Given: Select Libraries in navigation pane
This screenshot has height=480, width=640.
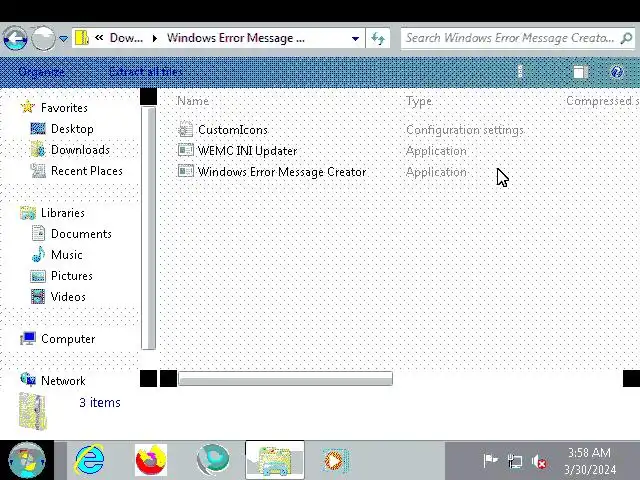Looking at the screenshot, I should (63, 213).
